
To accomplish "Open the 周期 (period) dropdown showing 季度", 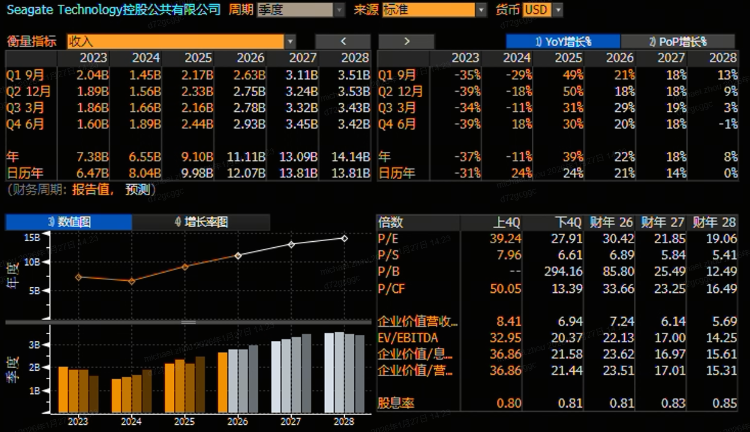I will coord(297,10).
